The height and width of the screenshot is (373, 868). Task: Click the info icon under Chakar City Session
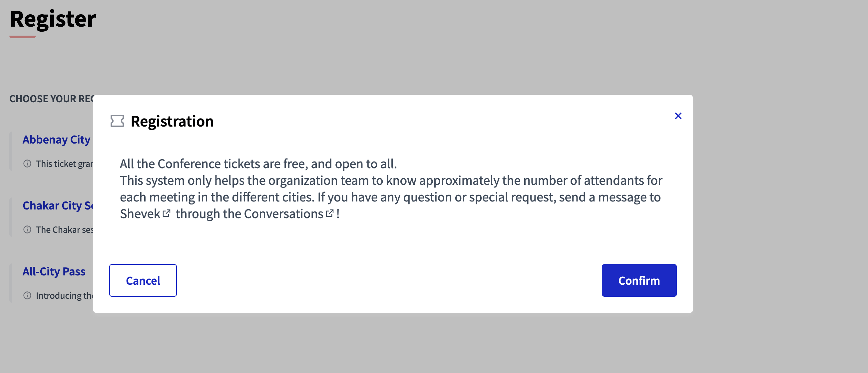(27, 230)
